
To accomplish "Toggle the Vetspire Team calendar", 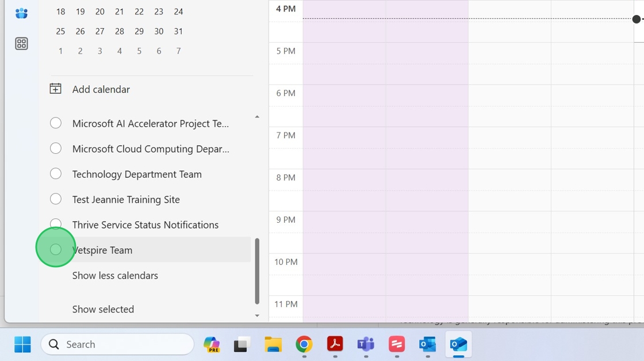I will (x=56, y=249).
